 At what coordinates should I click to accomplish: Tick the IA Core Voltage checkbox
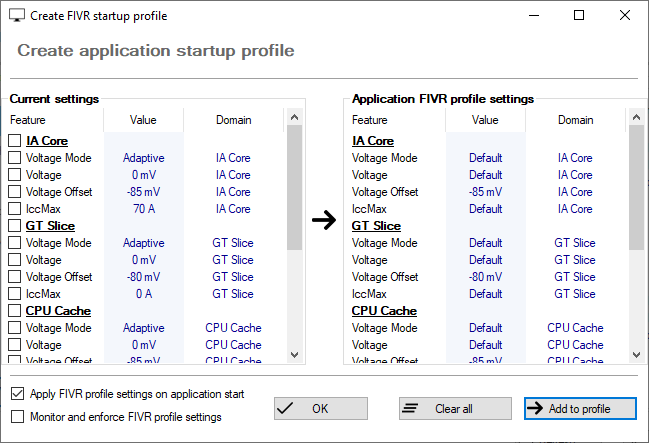pyautogui.click(x=14, y=175)
